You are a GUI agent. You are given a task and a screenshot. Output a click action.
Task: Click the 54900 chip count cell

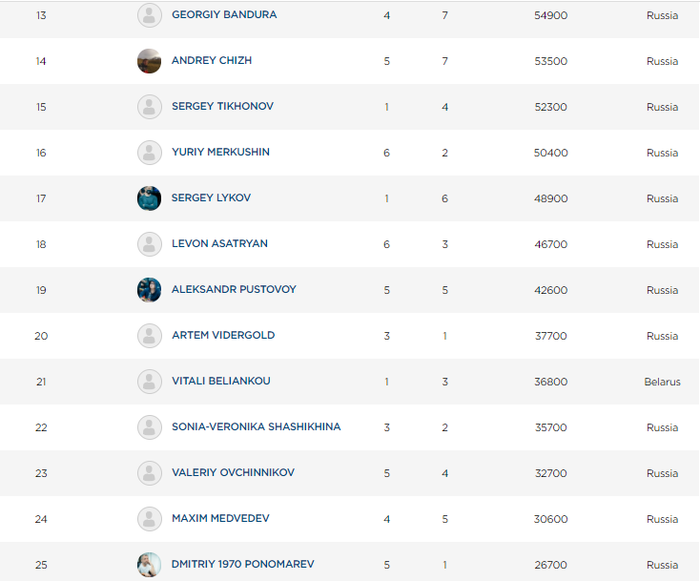pos(551,16)
